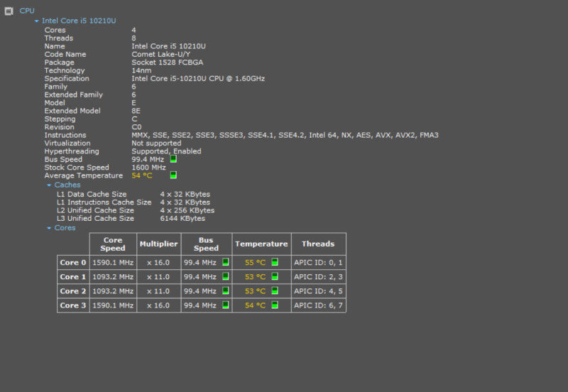This screenshot has width=568, height=392.
Task: Click the Caches heading label
Action: click(x=67, y=185)
